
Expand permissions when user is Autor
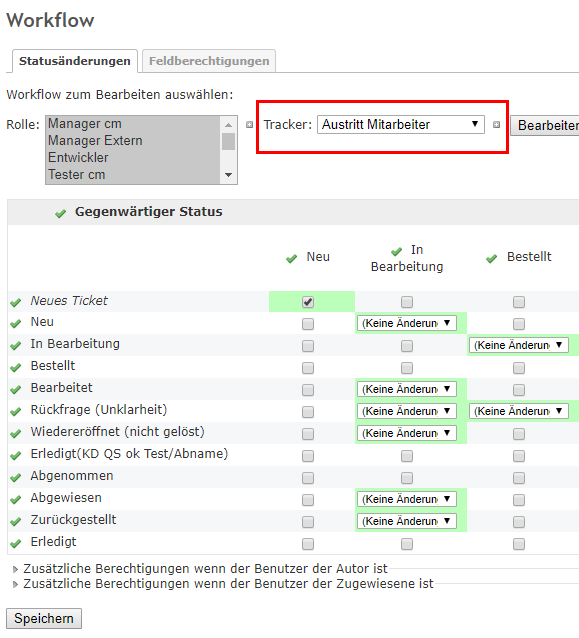click(205, 568)
